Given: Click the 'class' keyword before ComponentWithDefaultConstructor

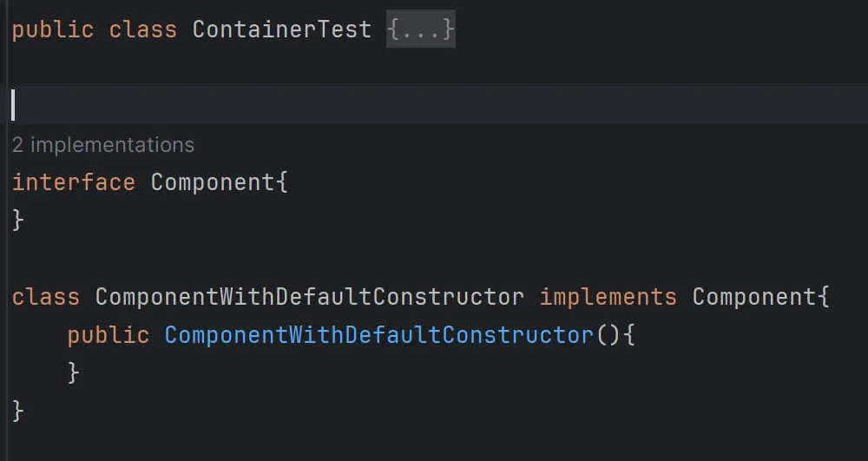Looking at the screenshot, I should click(45, 297).
